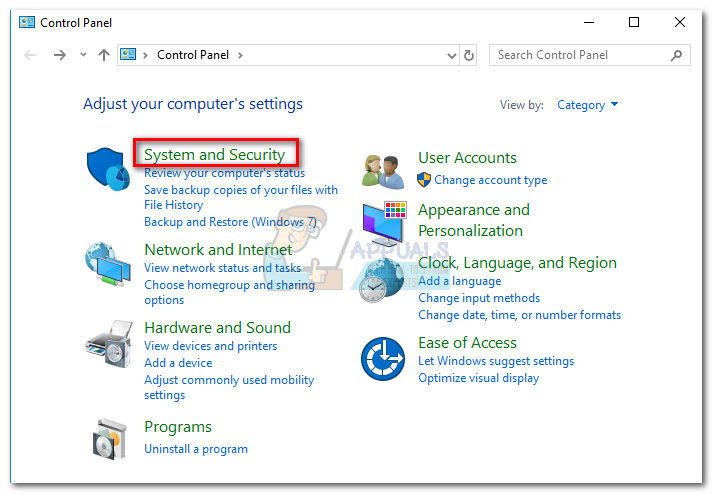Click the Search Control Panel field
The height and width of the screenshot is (494, 713).
point(580,55)
